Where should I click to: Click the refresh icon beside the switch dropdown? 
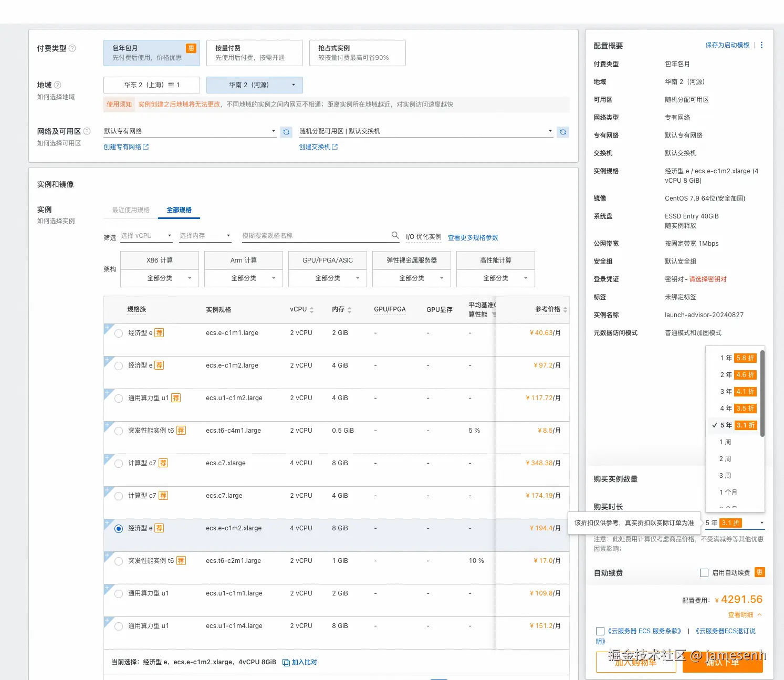pyautogui.click(x=563, y=132)
